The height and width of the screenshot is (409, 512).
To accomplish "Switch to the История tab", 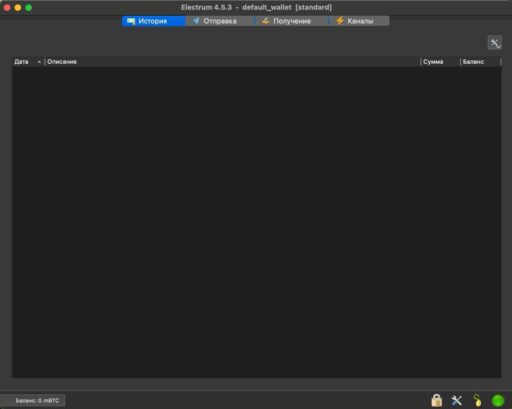I will (154, 21).
